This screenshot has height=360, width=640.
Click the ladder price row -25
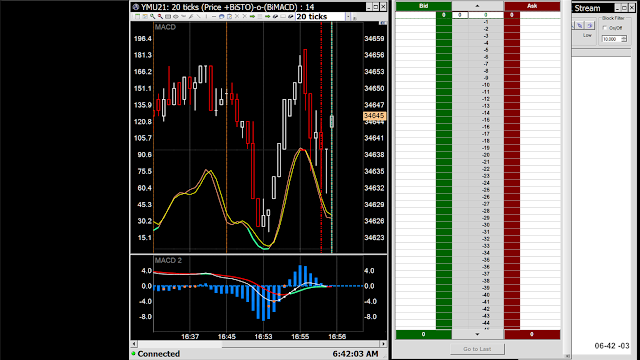[485, 190]
